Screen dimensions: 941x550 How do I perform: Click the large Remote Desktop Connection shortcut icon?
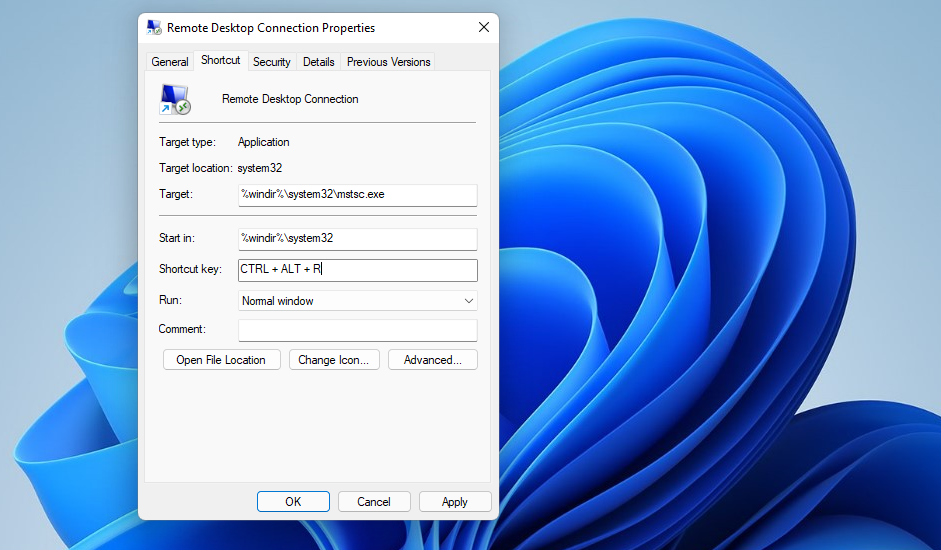click(x=174, y=99)
